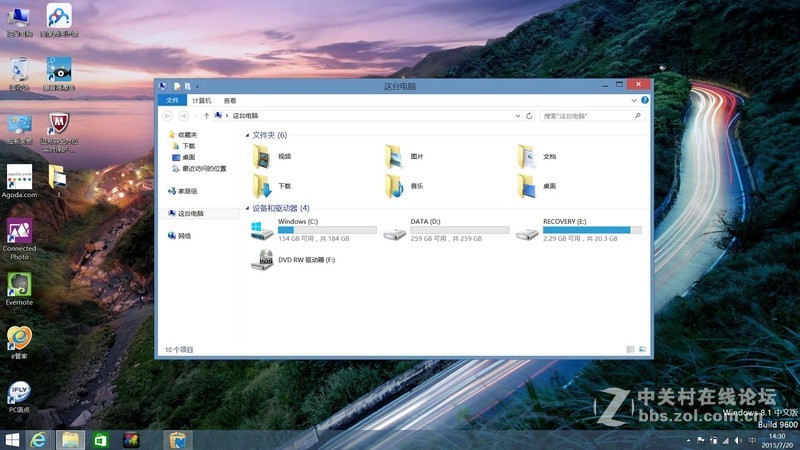
Task: Collapse the 文件夹 (6) group
Action: click(x=247, y=135)
